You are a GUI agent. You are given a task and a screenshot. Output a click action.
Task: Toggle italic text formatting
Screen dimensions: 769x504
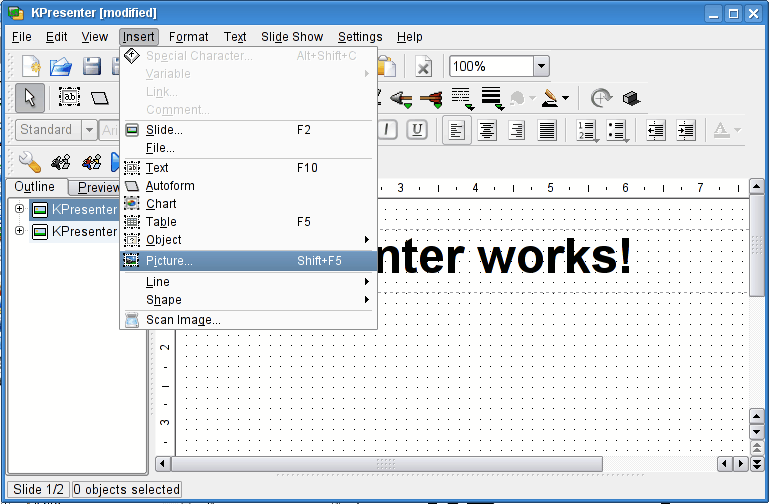(x=386, y=130)
